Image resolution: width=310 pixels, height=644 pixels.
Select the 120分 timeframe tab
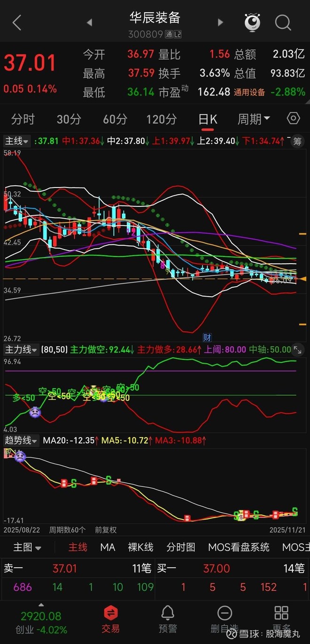tap(162, 119)
